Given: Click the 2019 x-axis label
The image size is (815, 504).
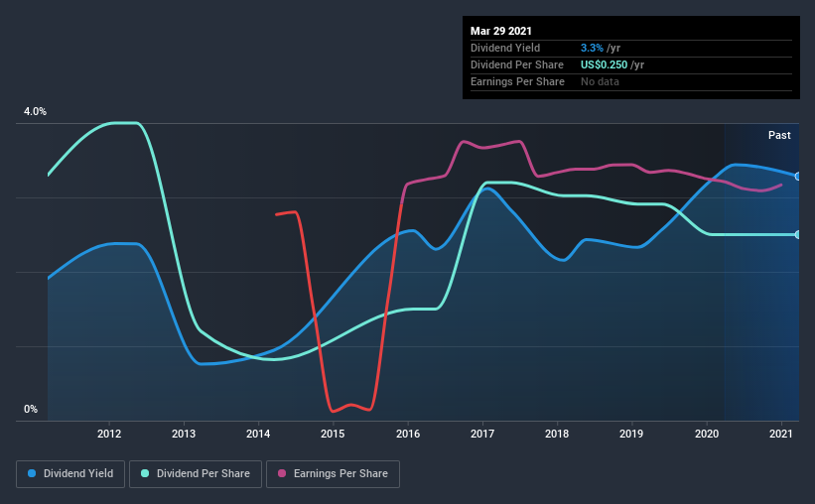Looking at the screenshot, I should coord(631,434).
